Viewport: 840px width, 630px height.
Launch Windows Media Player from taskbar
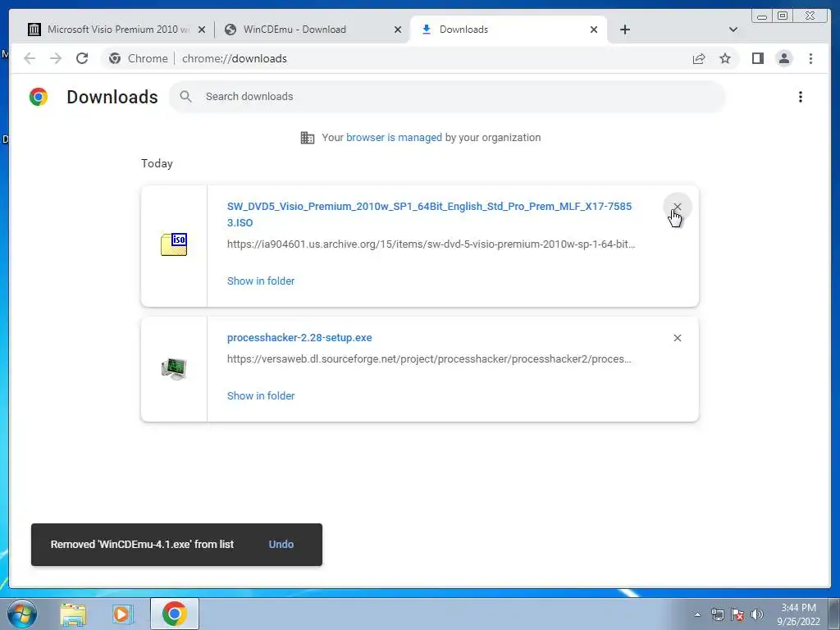click(x=123, y=614)
